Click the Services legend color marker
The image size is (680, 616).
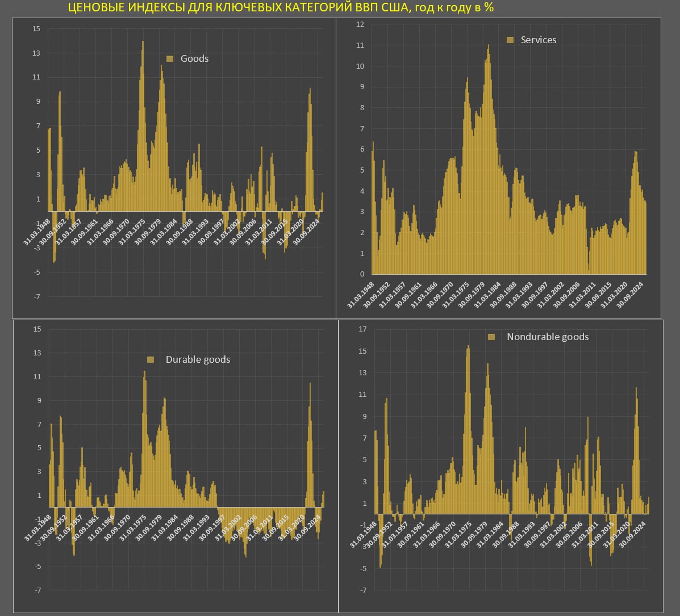click(x=510, y=40)
